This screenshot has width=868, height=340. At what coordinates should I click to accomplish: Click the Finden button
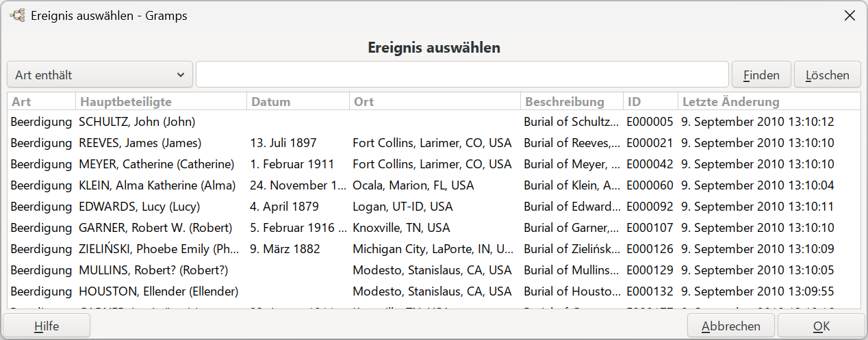coord(761,75)
